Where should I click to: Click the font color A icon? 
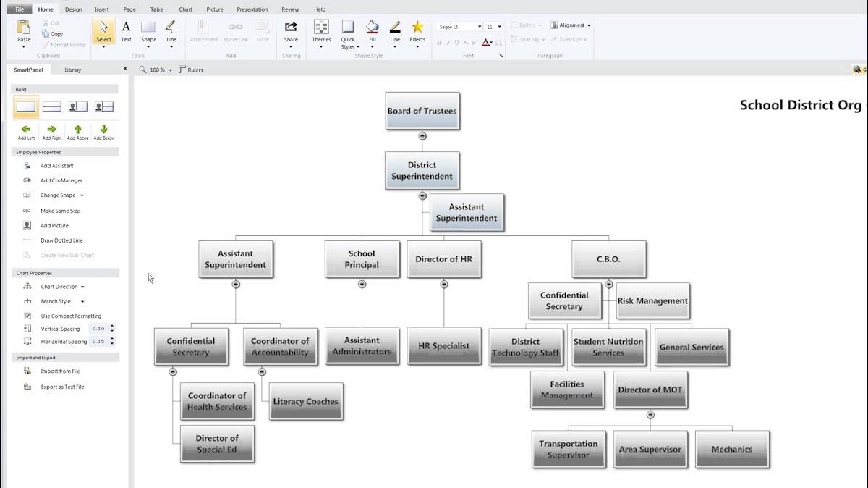point(487,43)
